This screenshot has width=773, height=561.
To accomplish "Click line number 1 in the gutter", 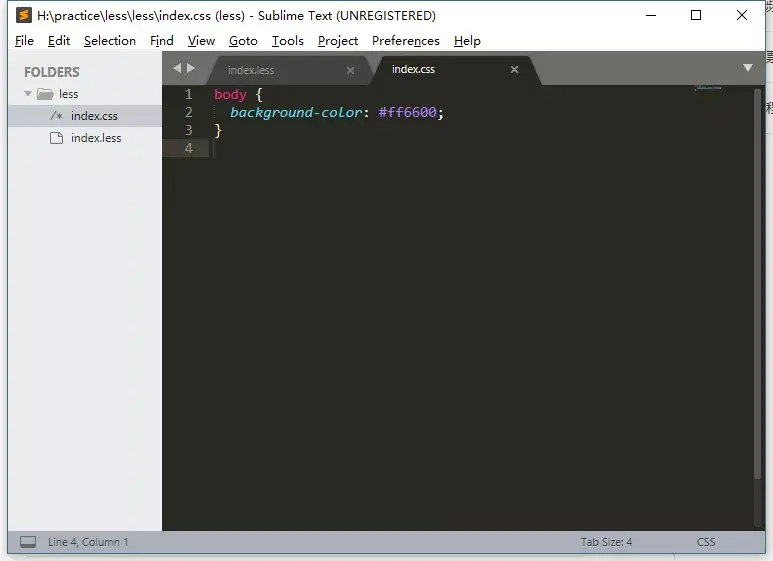I will point(188,94).
